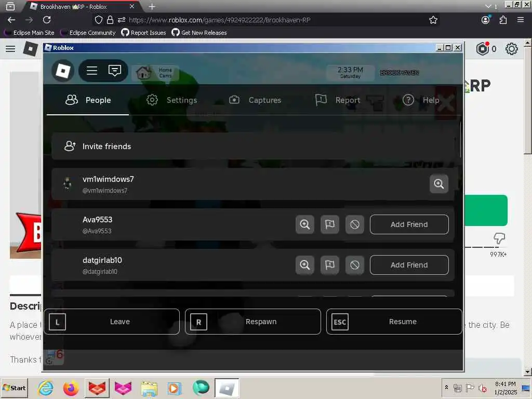Switch to the People tab
The height and width of the screenshot is (399, 532).
pyautogui.click(x=88, y=100)
